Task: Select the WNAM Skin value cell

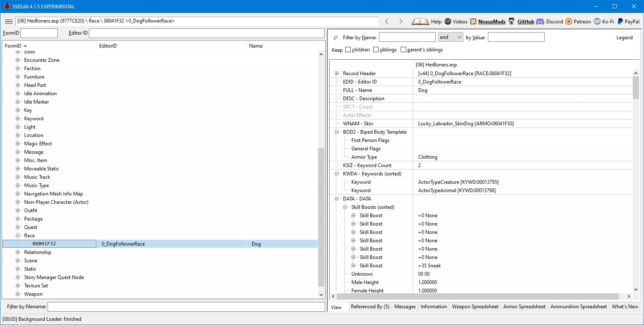Action: coord(523,124)
